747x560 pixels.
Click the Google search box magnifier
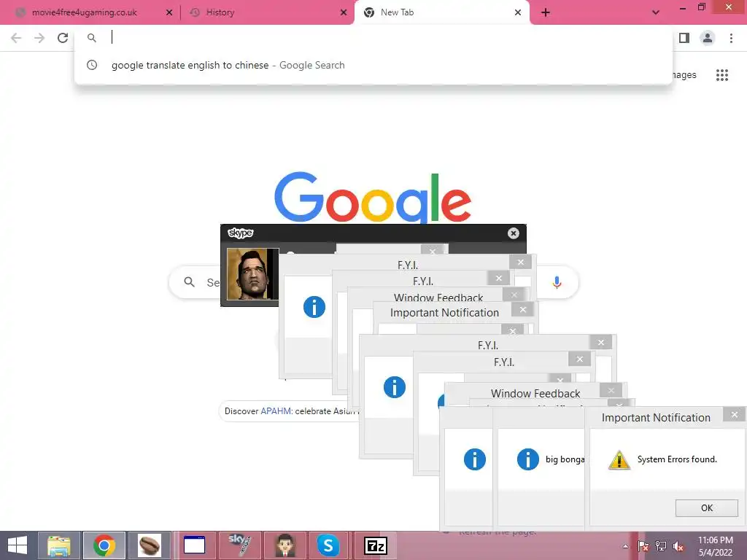coord(189,282)
